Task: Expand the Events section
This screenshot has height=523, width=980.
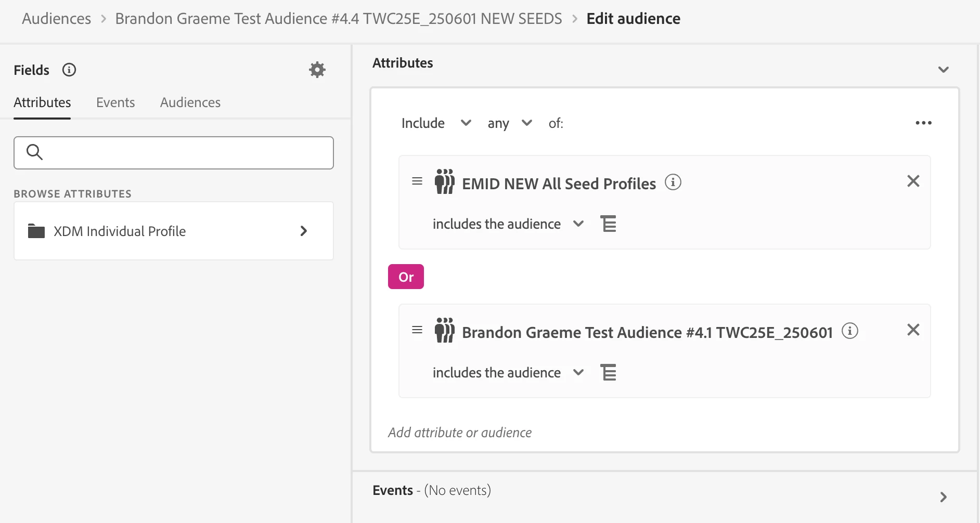Action: tap(943, 497)
